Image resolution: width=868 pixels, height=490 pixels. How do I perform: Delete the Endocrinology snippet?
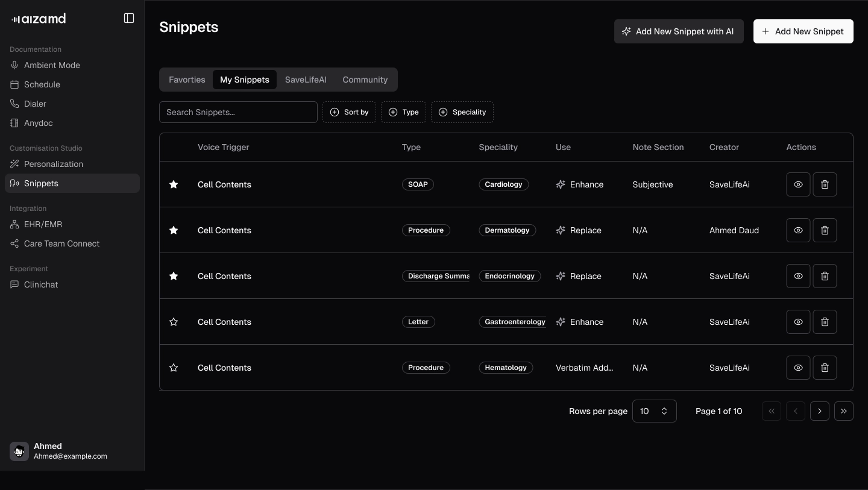[825, 276]
